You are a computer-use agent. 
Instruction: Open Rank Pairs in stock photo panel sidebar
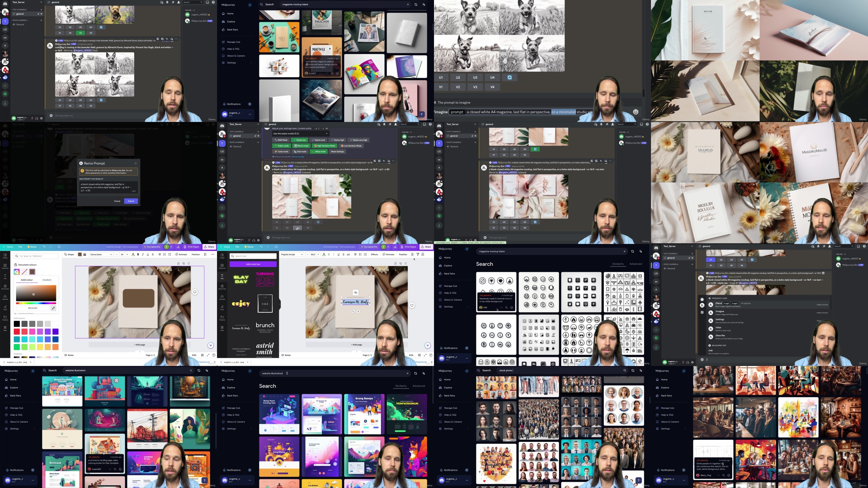449,396
